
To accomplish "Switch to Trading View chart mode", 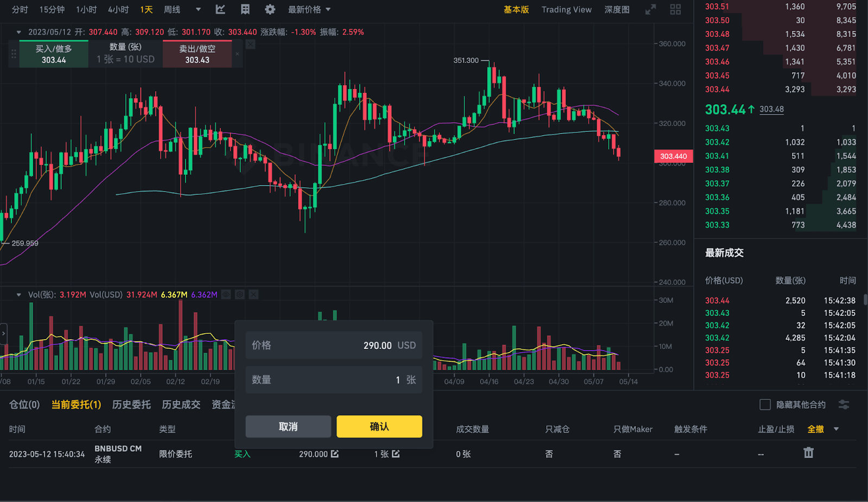I will click(566, 9).
